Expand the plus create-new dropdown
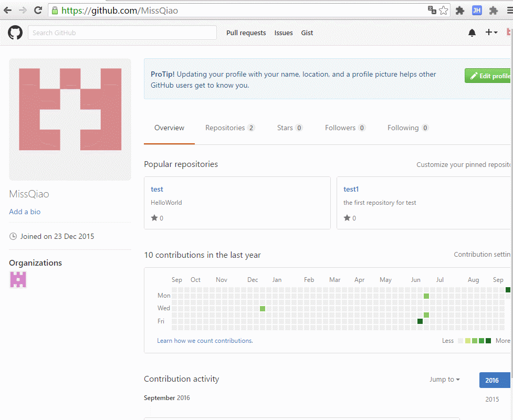The width and height of the screenshot is (513, 420). point(491,33)
